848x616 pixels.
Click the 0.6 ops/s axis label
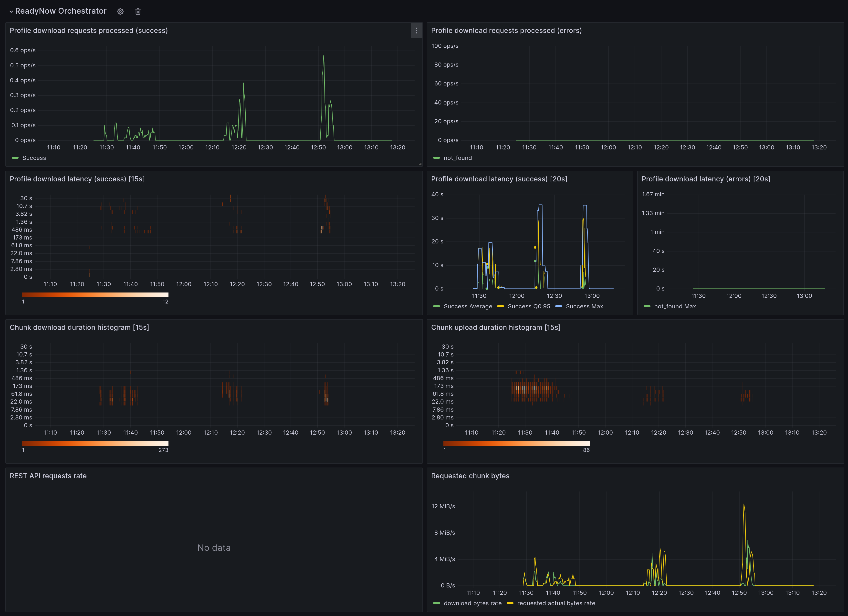point(23,50)
